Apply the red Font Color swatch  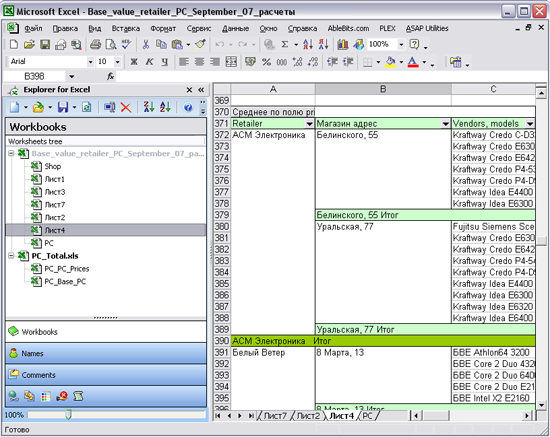[x=413, y=62]
